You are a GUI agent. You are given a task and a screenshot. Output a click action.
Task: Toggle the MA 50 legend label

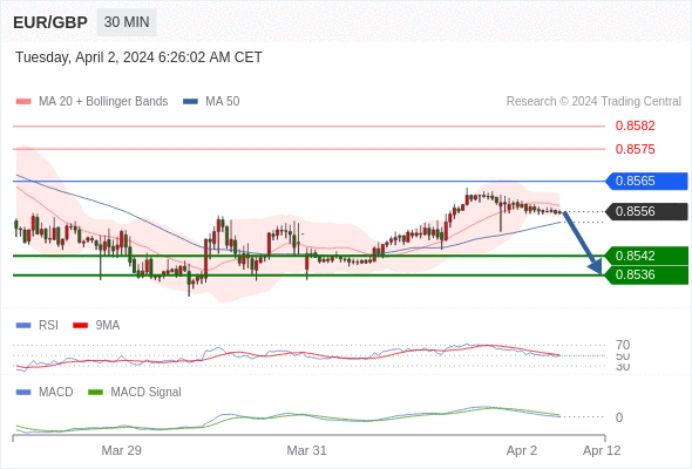pyautogui.click(x=222, y=101)
